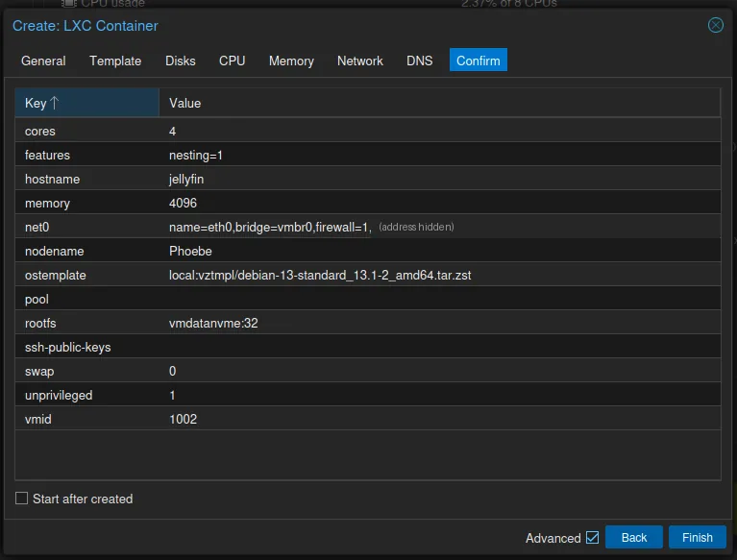Screen dimensions: 737x560
Task: Toggle the Advanced checkbox
Action: (x=592, y=537)
